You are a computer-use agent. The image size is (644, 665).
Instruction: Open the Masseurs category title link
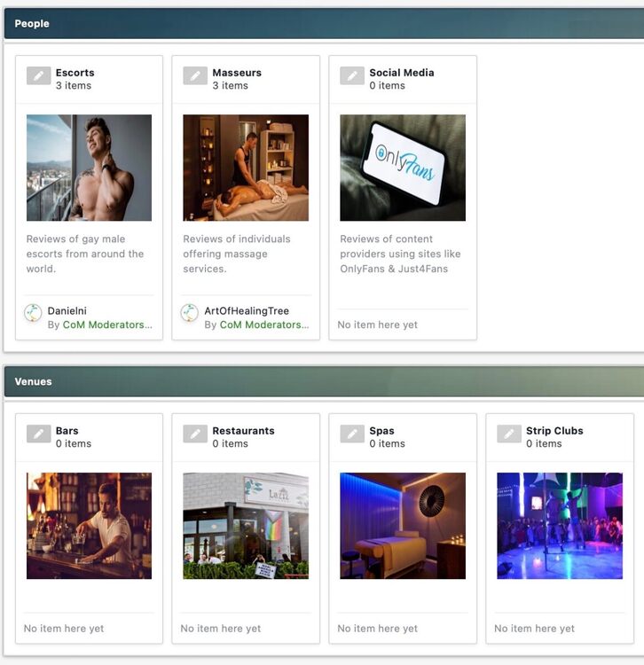pos(237,73)
